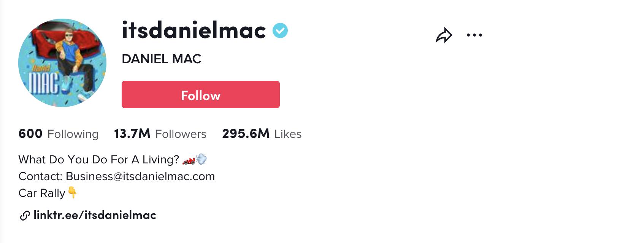644x243 pixels.
Task: Click the Likes label
Action: [288, 134]
